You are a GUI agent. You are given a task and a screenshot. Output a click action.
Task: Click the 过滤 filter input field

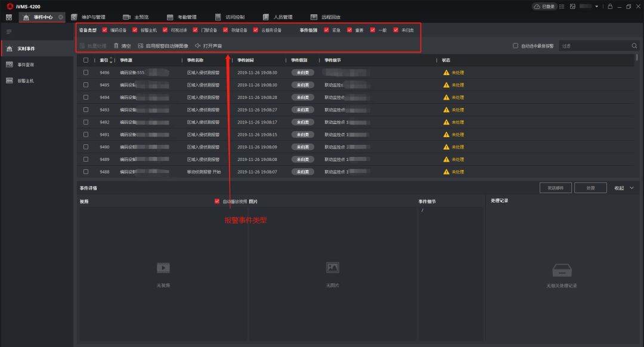tap(594, 46)
